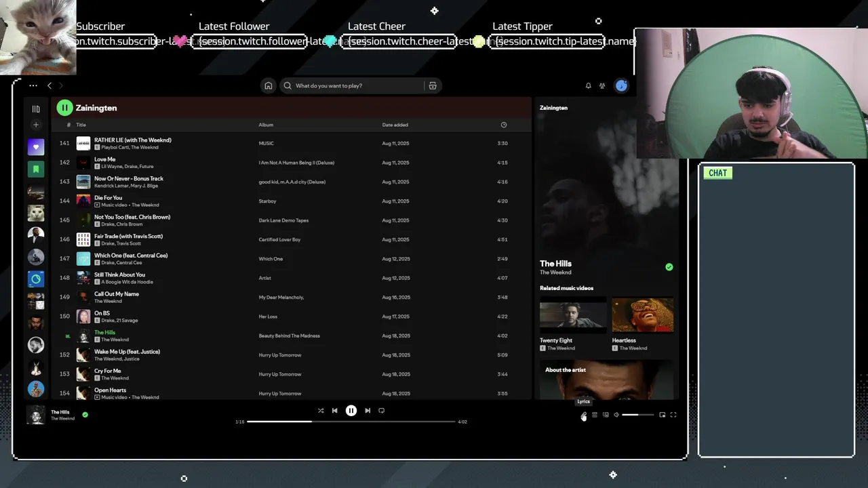
Task: Open Connect to a device icon
Action: pos(606,415)
